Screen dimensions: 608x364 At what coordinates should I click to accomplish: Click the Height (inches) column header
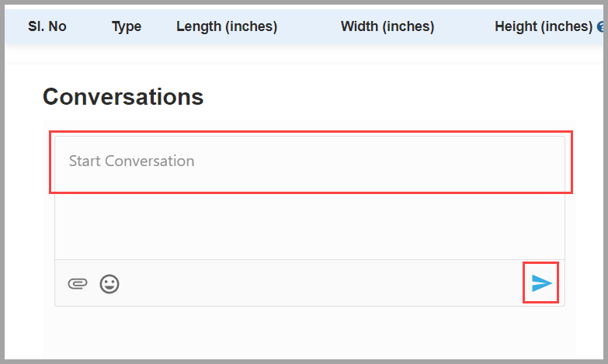tap(544, 26)
